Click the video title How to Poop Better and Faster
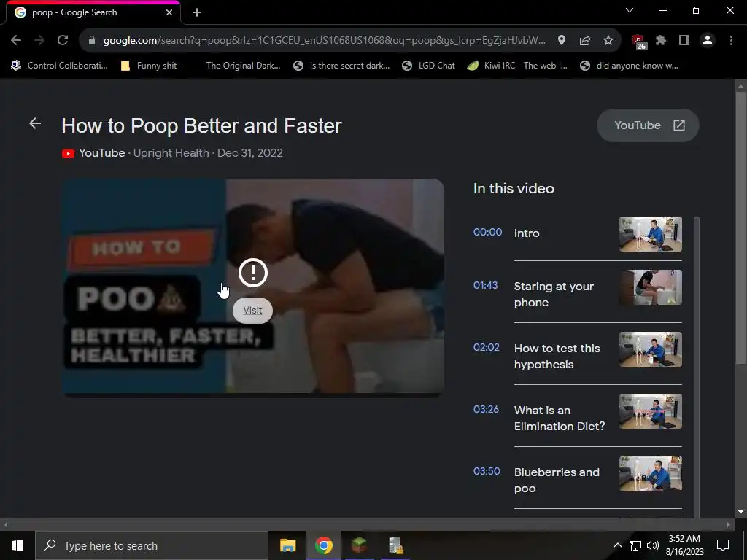Viewport: 747px width, 560px height. point(201,125)
